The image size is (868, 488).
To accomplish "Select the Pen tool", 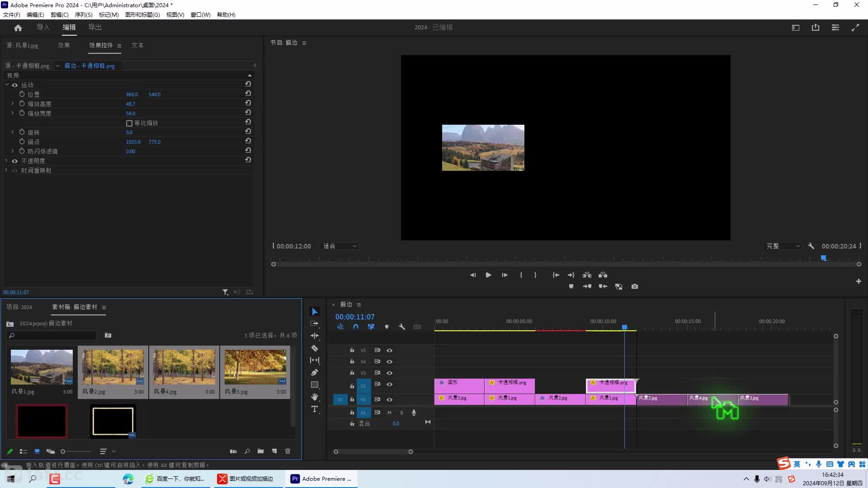I will 315,372.
